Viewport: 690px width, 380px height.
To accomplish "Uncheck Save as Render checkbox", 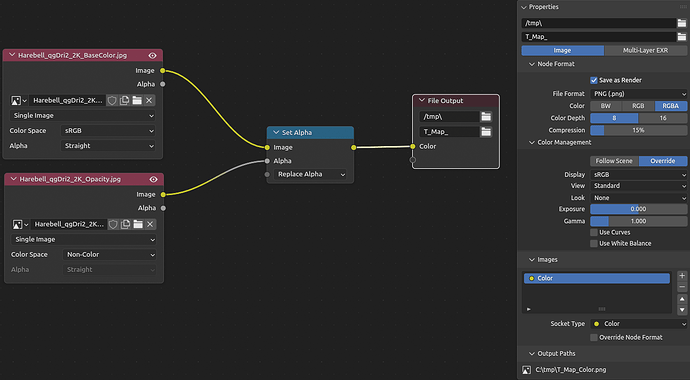I will (x=594, y=80).
